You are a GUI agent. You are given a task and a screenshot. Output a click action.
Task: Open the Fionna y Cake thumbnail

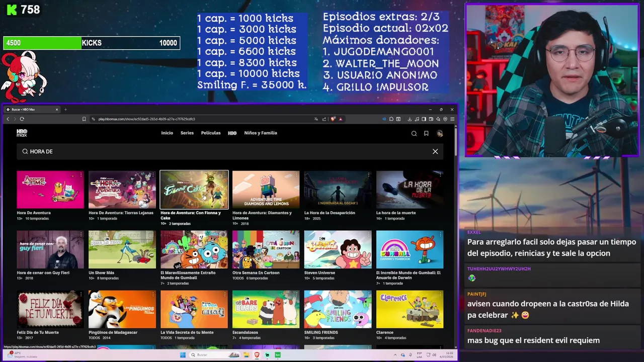point(194,190)
